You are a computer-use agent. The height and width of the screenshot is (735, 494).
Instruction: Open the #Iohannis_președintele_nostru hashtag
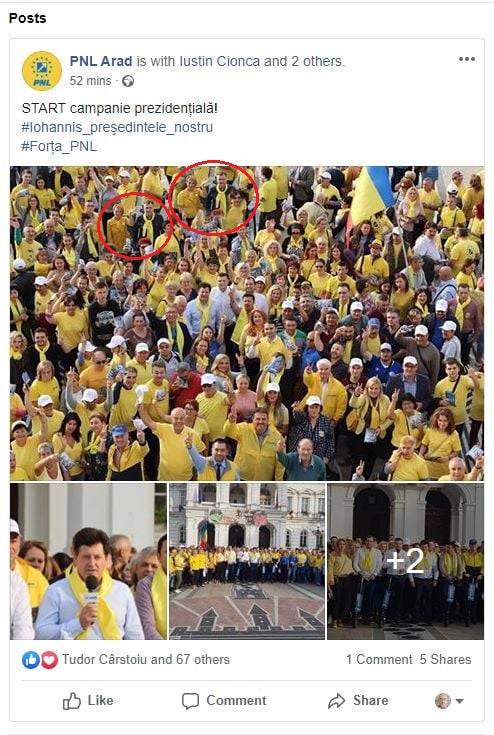point(117,128)
